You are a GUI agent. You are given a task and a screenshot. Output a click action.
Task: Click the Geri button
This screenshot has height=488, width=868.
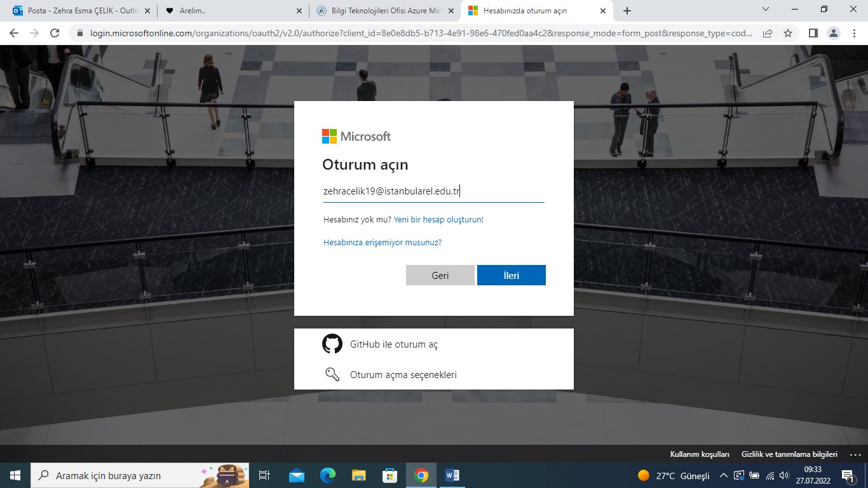[440, 275]
